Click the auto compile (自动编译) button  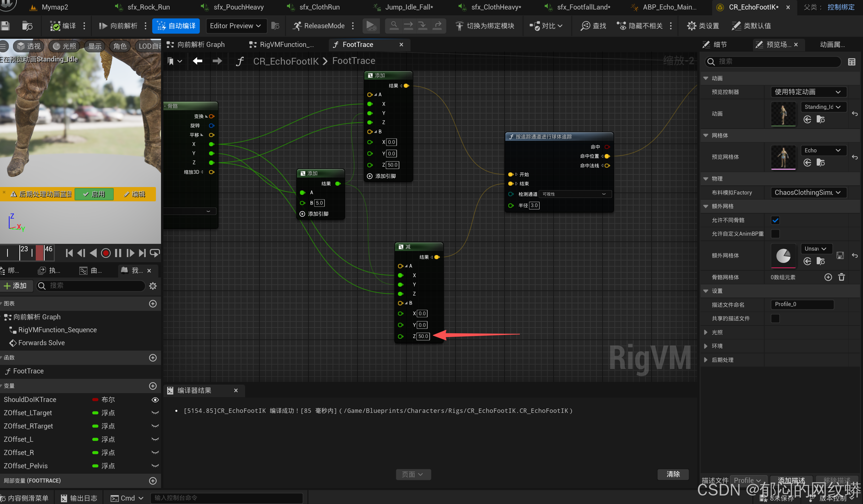pyautogui.click(x=176, y=26)
